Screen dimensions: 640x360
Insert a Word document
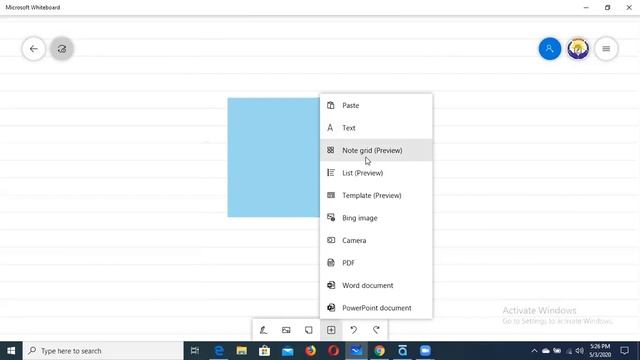pos(376,285)
